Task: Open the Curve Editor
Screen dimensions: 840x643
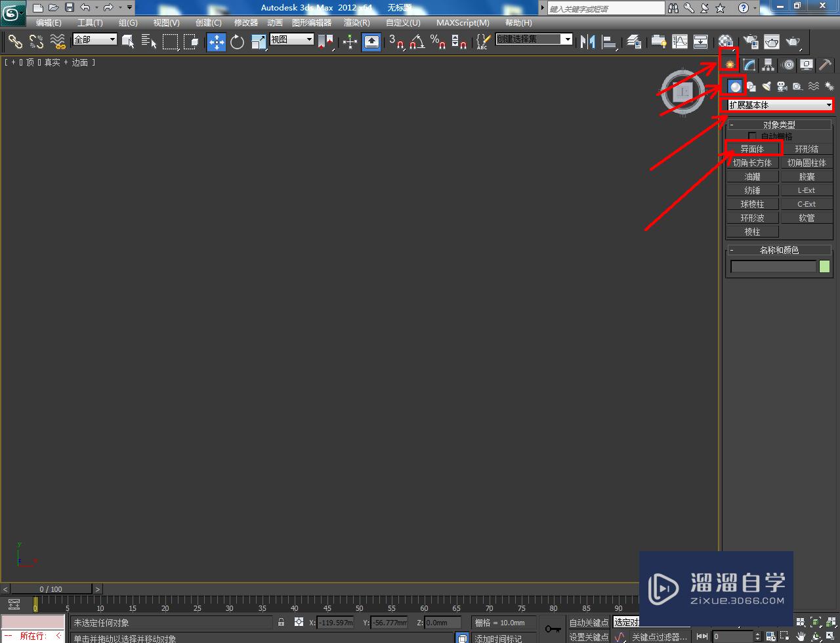Action: pyautogui.click(x=680, y=41)
